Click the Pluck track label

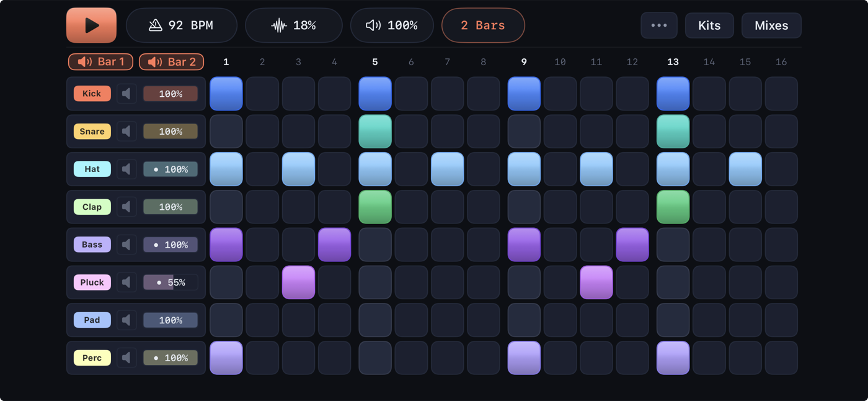[92, 282]
